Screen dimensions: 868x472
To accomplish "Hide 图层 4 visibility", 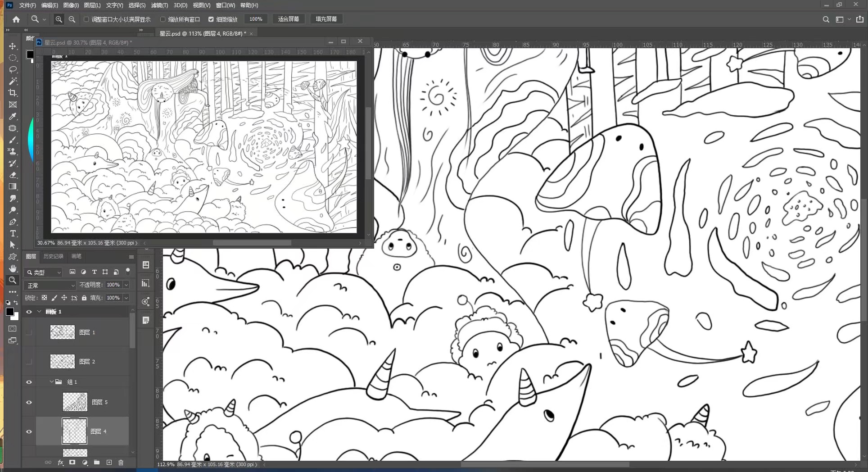I will [x=29, y=431].
